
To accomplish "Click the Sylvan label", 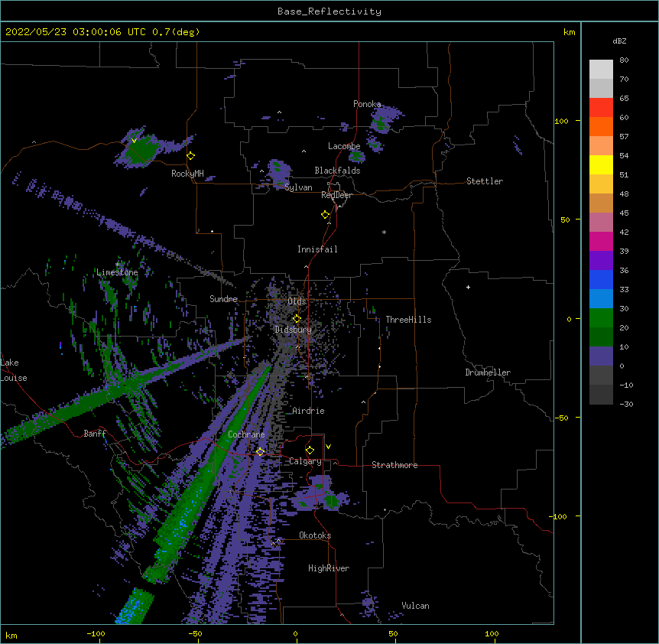I will (x=298, y=187).
